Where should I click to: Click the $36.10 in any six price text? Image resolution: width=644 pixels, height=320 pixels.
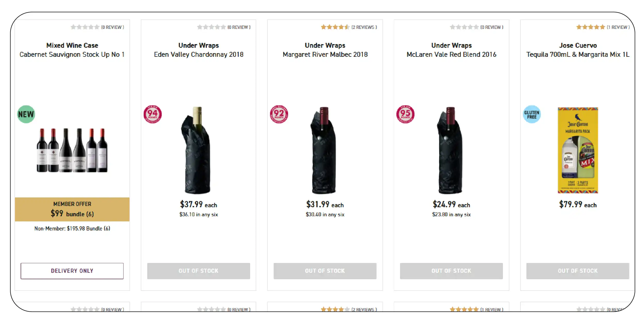(x=198, y=214)
